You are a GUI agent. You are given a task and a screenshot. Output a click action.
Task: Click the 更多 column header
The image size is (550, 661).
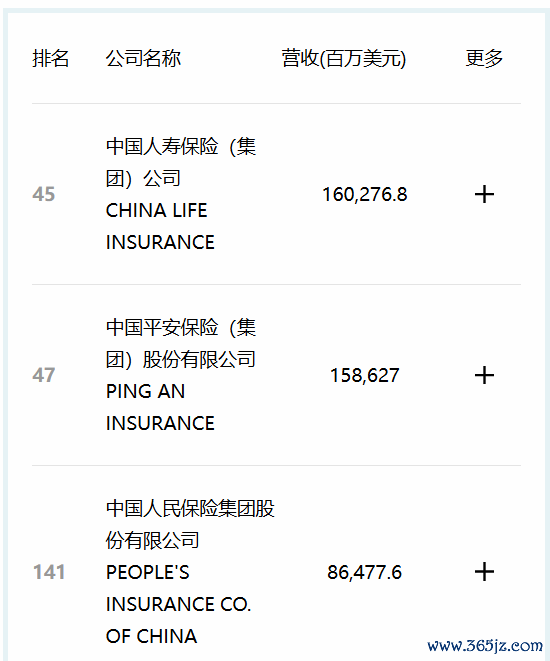pyautogui.click(x=484, y=58)
